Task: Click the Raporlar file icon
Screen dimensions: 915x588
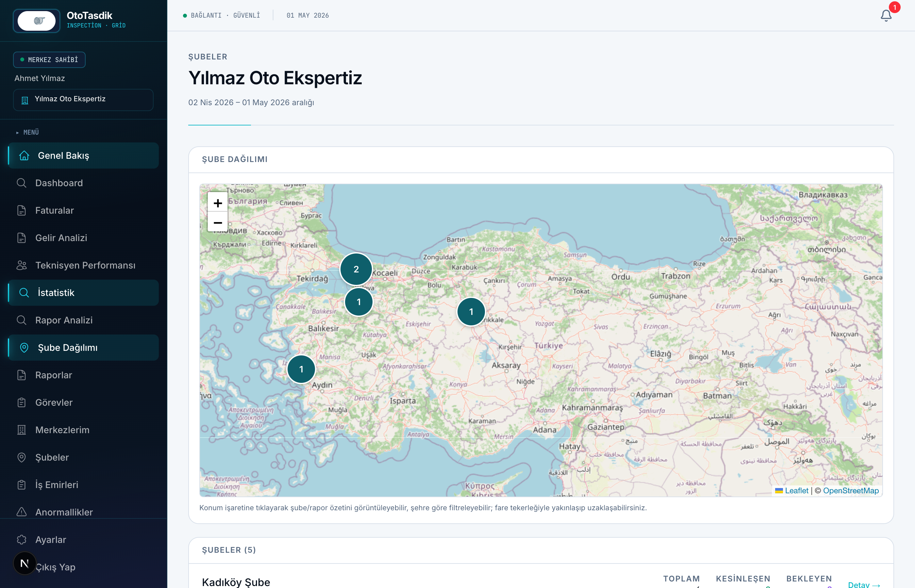Action: (22, 375)
